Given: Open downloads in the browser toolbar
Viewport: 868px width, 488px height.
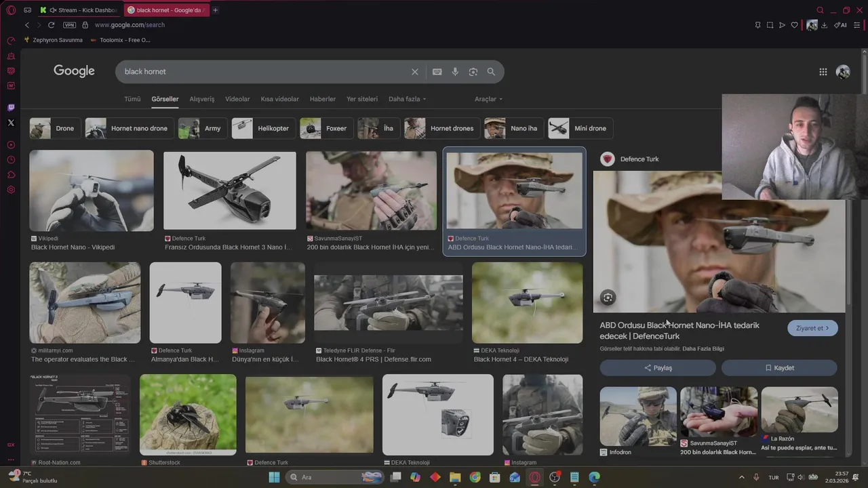Looking at the screenshot, I should pyautogui.click(x=824, y=25).
